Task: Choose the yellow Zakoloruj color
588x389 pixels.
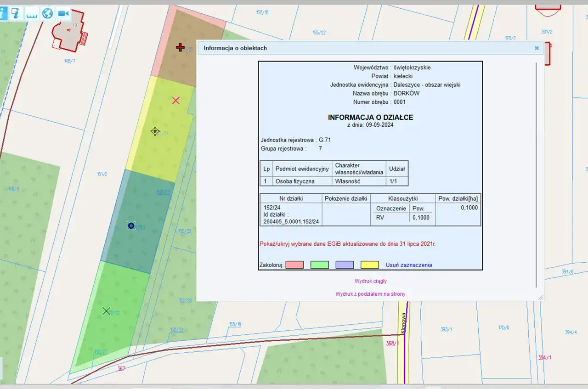Action: [369, 265]
